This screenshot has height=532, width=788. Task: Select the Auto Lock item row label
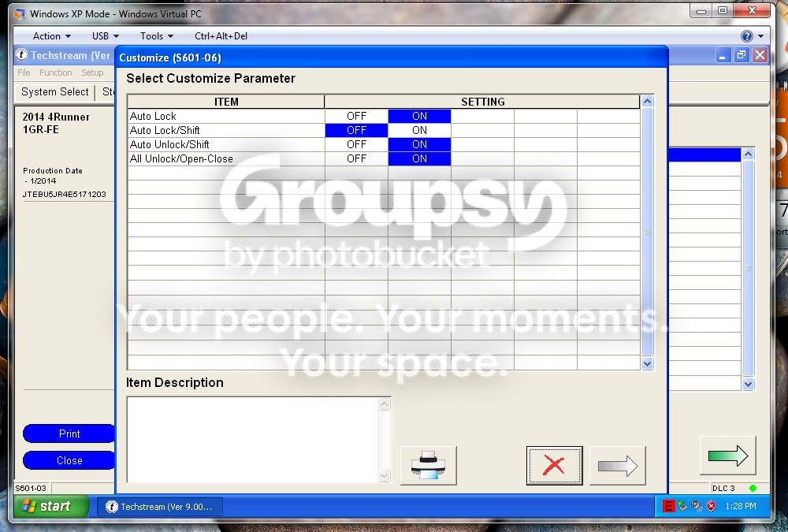coord(153,116)
